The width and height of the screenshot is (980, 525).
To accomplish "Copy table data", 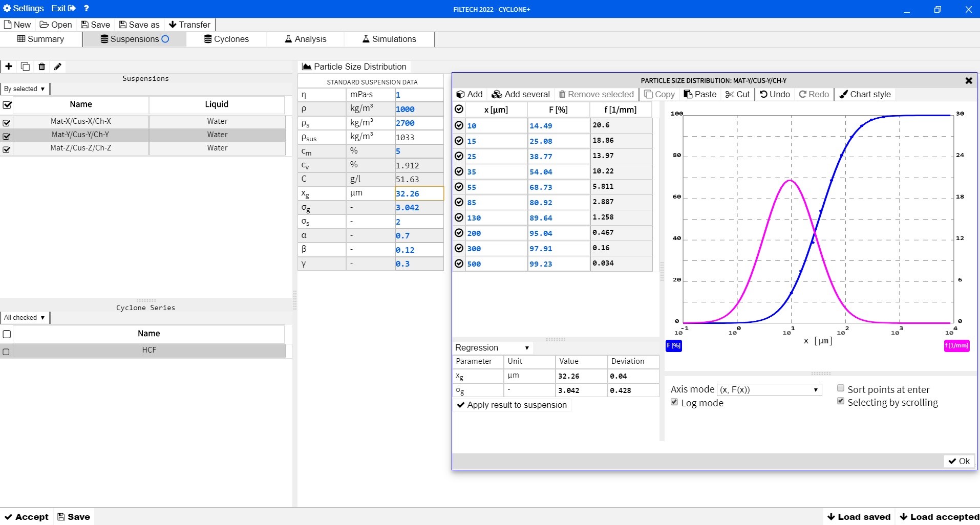I will pyautogui.click(x=659, y=94).
